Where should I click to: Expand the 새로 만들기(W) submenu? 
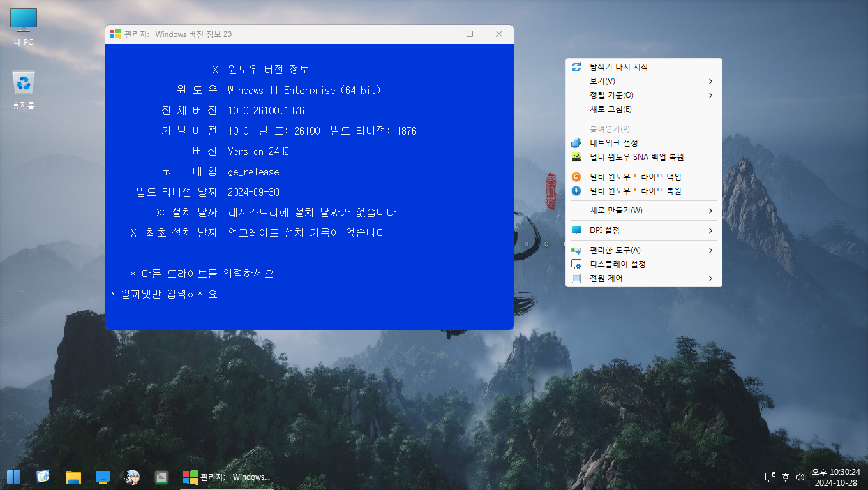[643, 211]
